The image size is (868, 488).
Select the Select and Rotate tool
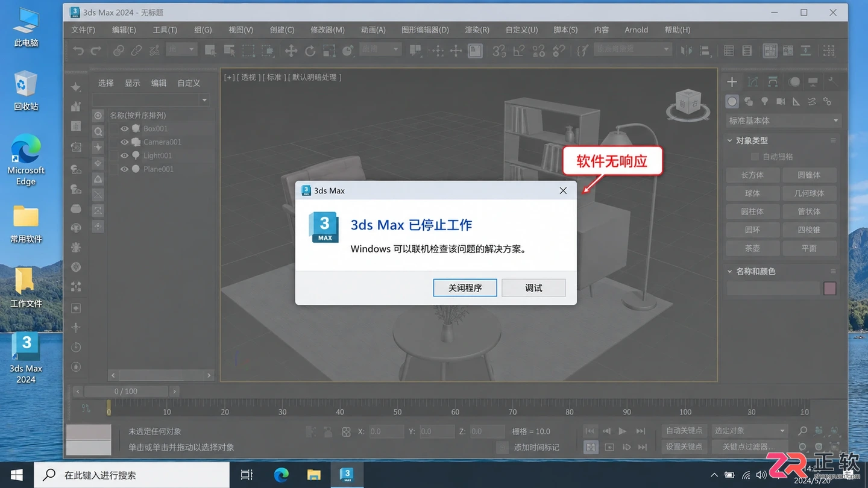[310, 51]
